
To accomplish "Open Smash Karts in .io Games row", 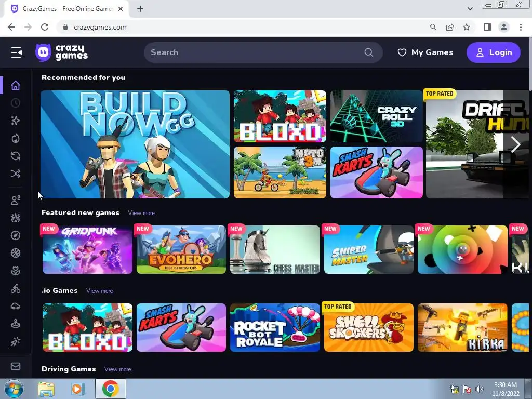I will point(181,327).
